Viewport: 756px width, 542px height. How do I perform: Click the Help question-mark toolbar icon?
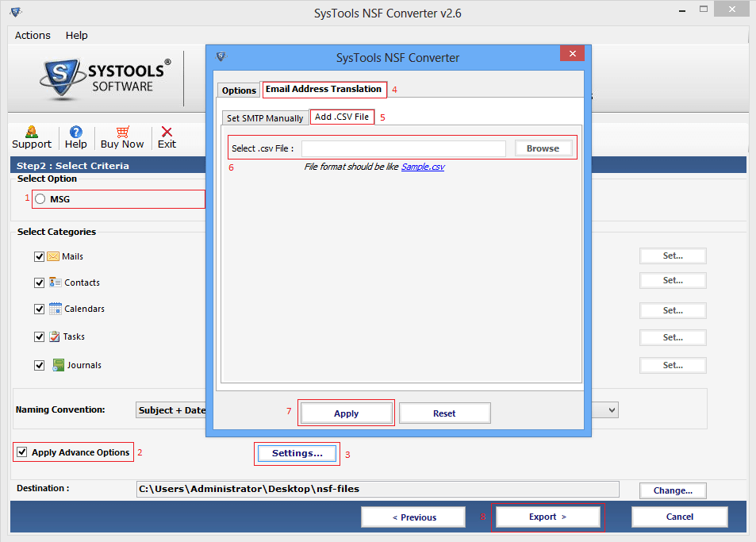click(75, 132)
